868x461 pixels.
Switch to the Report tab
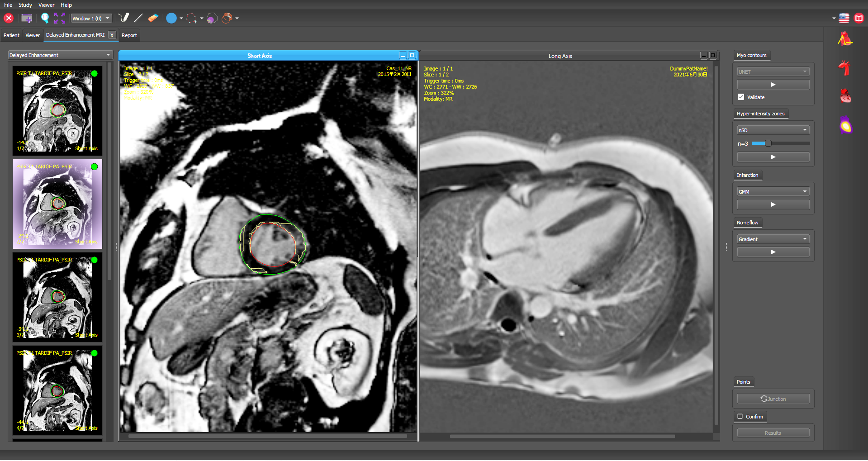pos(129,35)
